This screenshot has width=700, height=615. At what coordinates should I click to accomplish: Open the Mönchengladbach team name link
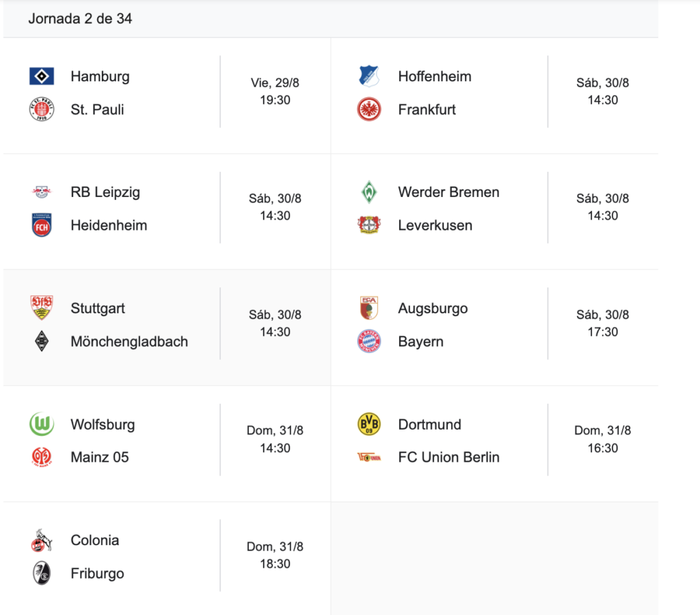point(129,341)
